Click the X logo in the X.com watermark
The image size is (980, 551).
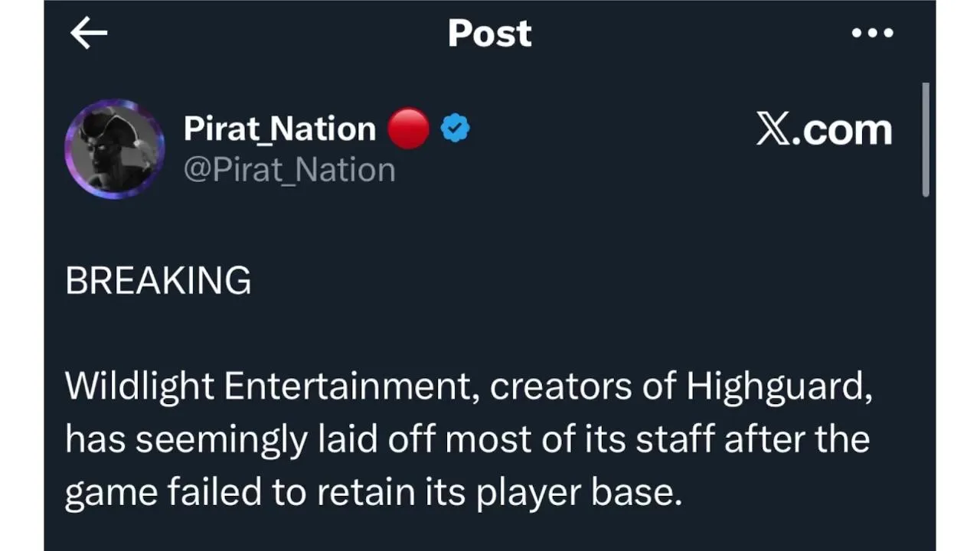pyautogui.click(x=773, y=130)
